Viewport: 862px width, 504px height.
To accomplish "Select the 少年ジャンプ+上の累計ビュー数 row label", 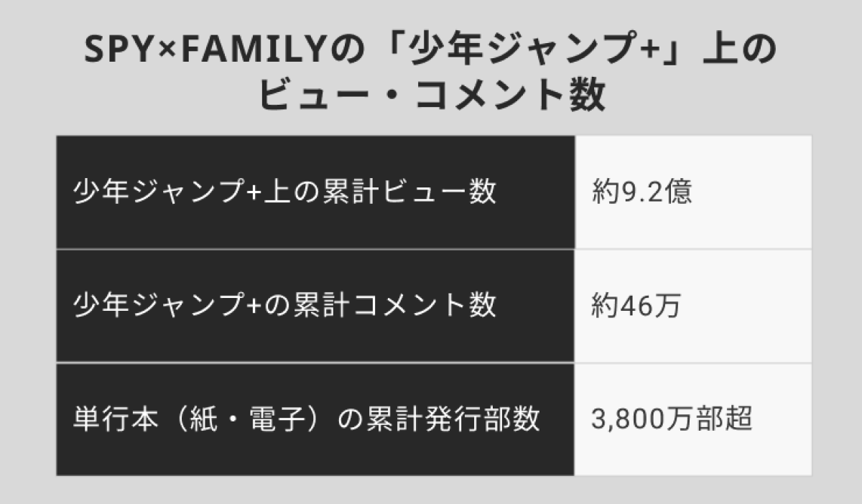I will [284, 192].
